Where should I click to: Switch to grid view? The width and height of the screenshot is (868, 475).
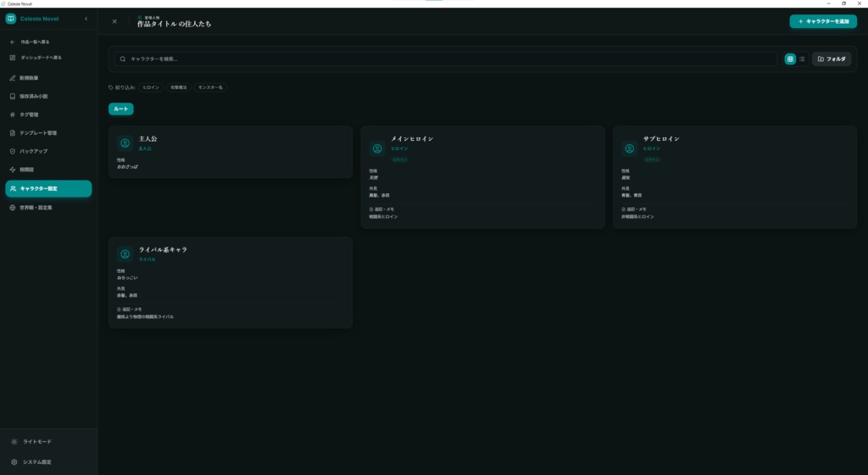pyautogui.click(x=790, y=59)
